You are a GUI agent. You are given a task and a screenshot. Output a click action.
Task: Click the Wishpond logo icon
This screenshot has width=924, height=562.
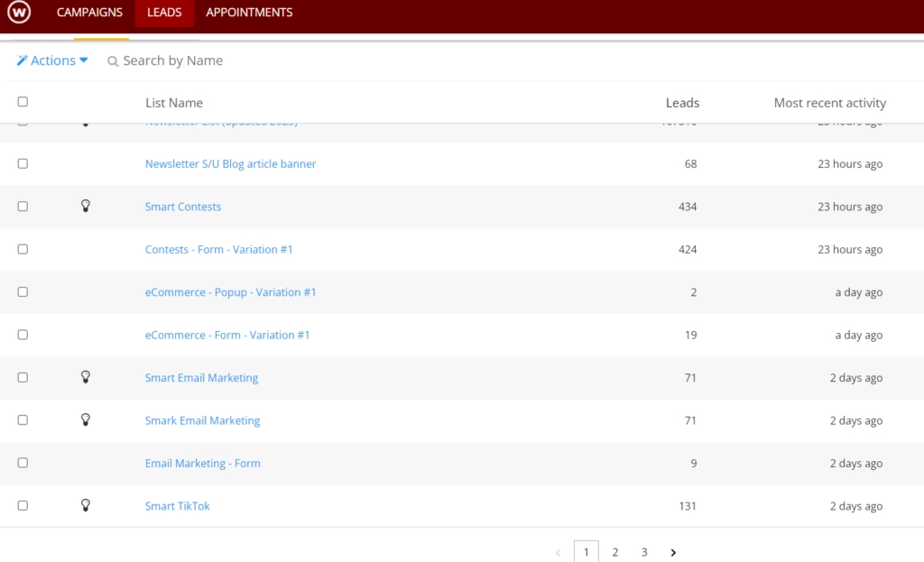coord(19,12)
